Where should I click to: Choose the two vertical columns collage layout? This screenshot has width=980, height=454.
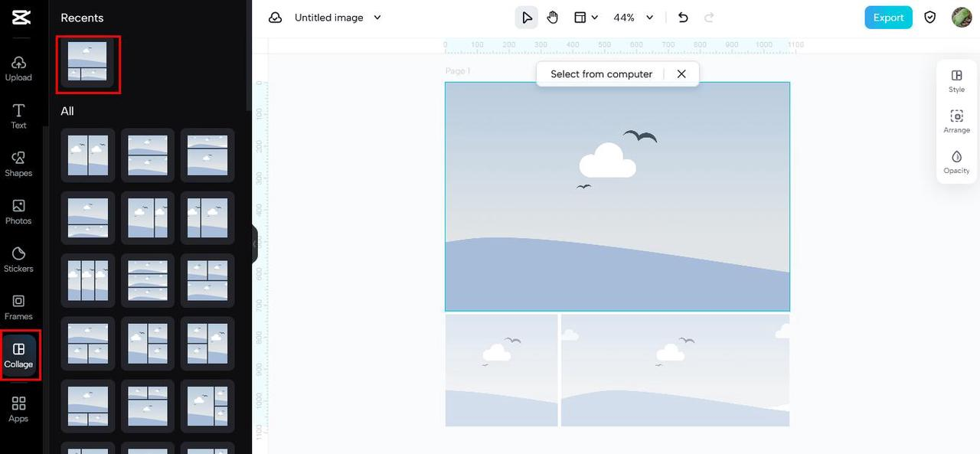87,155
